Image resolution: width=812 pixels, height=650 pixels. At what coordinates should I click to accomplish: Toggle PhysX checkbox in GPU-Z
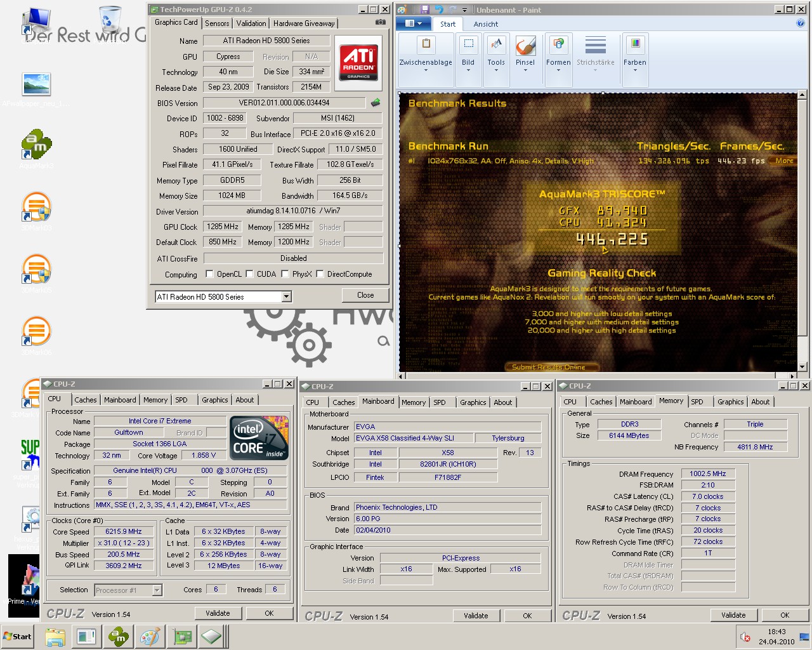coord(285,274)
